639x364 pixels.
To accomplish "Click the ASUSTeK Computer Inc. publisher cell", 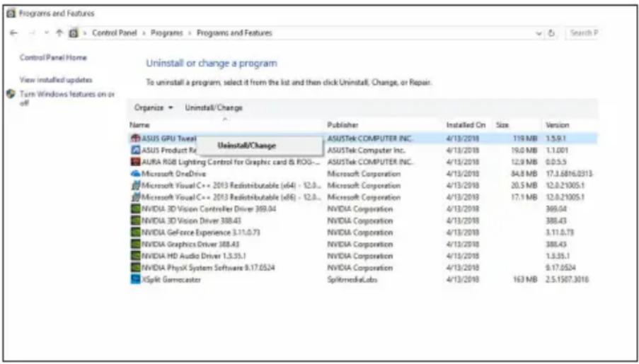I will pos(368,150).
